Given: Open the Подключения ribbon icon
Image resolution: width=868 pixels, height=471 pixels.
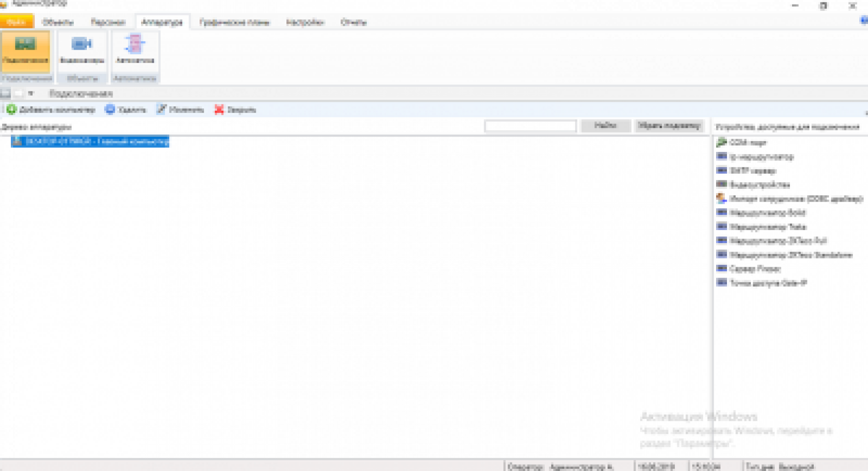Looking at the screenshot, I should (25, 45).
